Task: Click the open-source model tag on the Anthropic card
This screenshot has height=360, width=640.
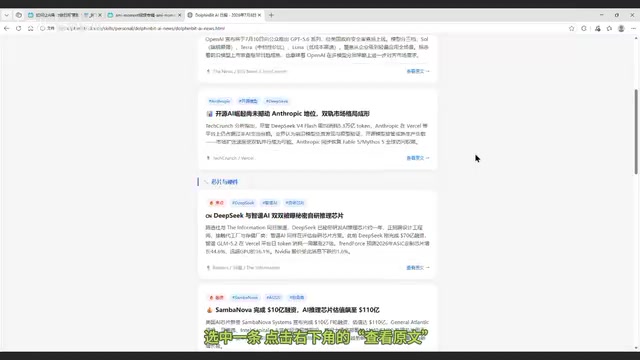Action: (x=248, y=101)
